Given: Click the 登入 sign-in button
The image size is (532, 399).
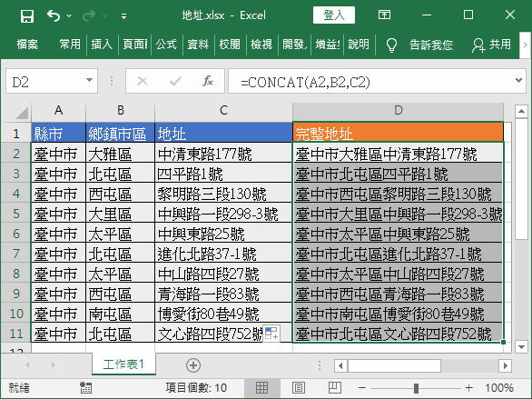Looking at the screenshot, I should 334,15.
